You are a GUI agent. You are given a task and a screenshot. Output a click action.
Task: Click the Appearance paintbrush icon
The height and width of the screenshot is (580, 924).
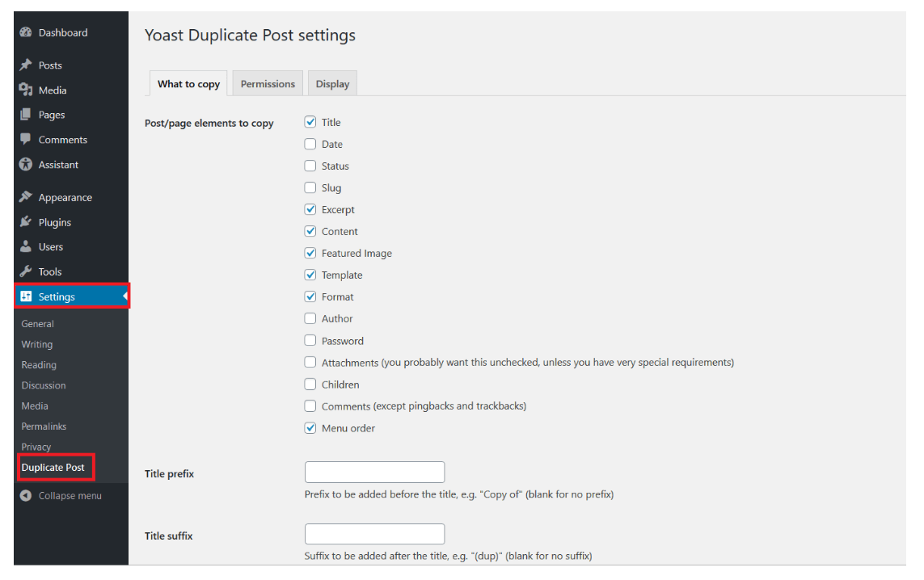pos(25,196)
